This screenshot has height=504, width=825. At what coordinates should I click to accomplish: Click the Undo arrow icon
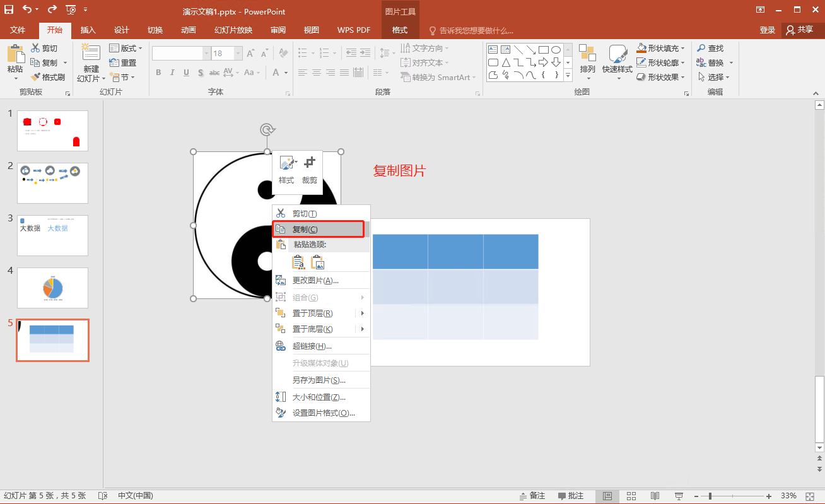point(26,9)
